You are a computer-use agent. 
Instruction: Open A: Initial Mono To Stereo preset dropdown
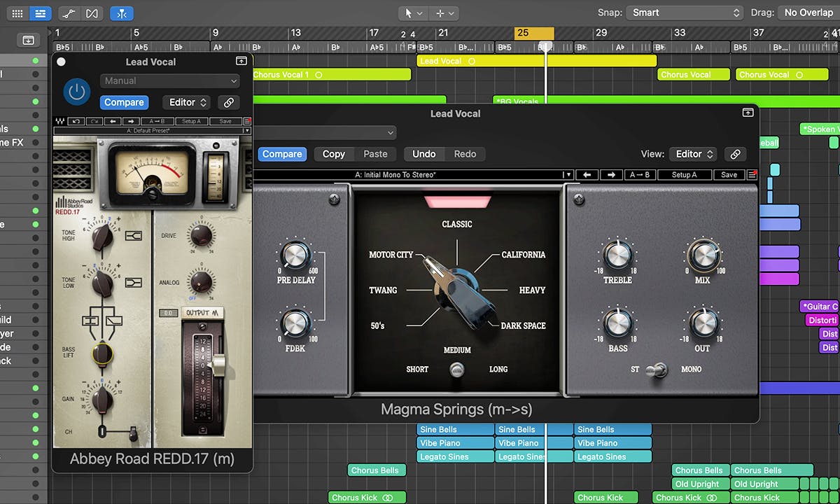pos(413,174)
